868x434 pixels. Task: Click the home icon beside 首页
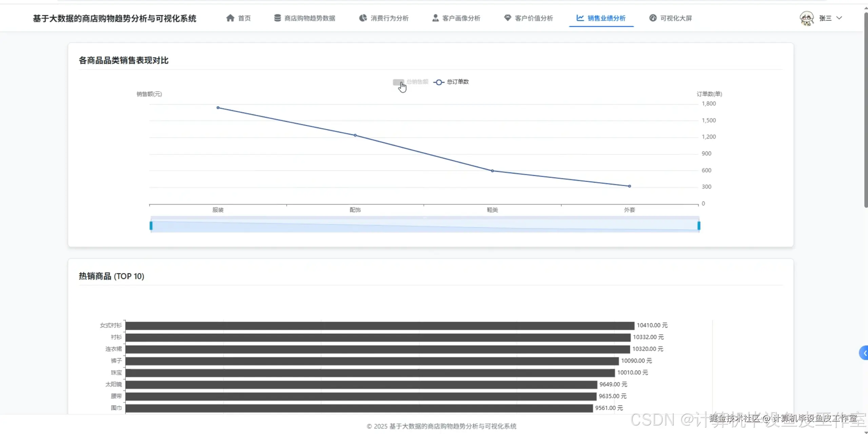(x=230, y=18)
